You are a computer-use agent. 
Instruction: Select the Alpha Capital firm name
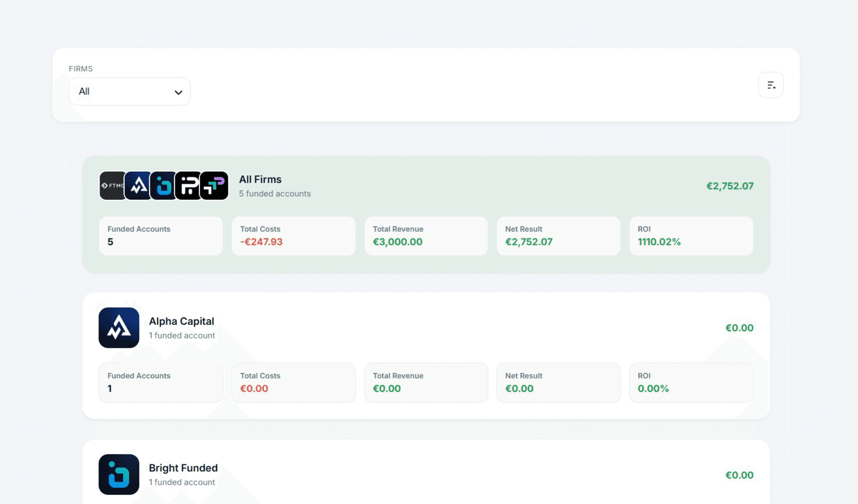pyautogui.click(x=181, y=321)
